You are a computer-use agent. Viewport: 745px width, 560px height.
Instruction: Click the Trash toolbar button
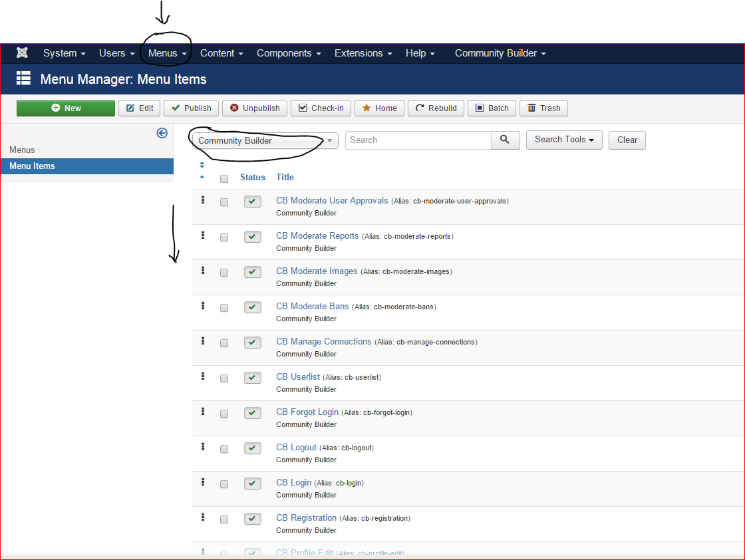(543, 108)
